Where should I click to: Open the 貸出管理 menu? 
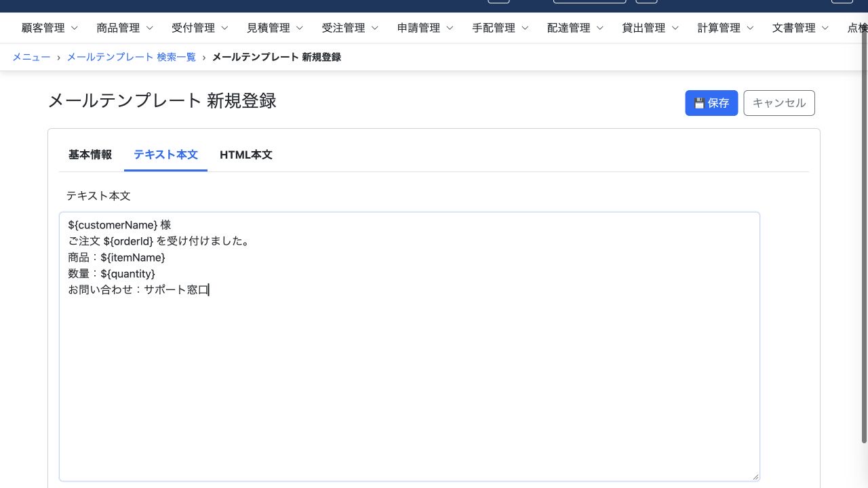[650, 28]
